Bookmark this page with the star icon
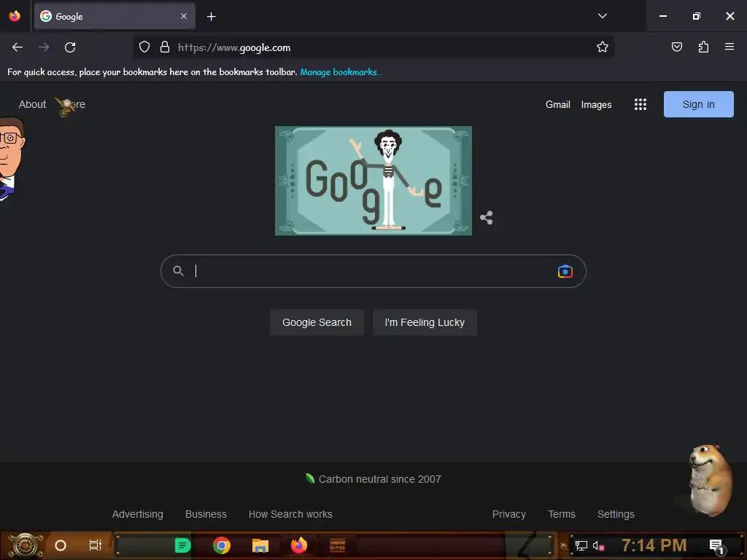747x560 pixels. click(602, 47)
